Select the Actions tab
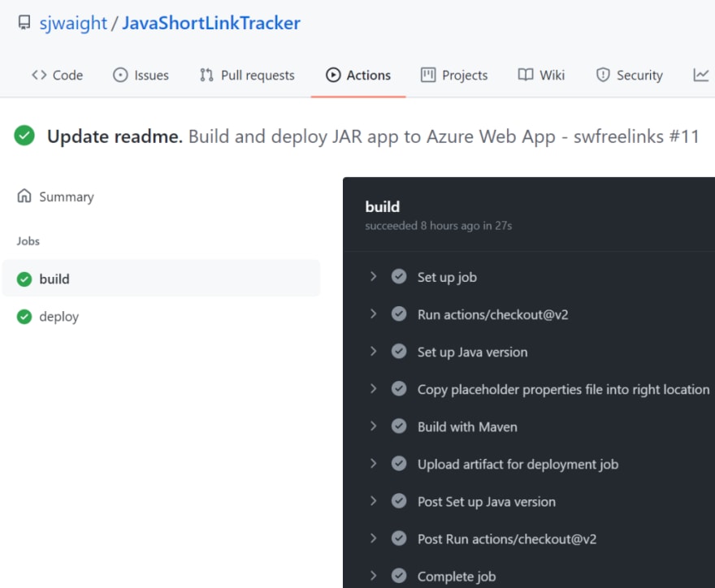 point(358,75)
